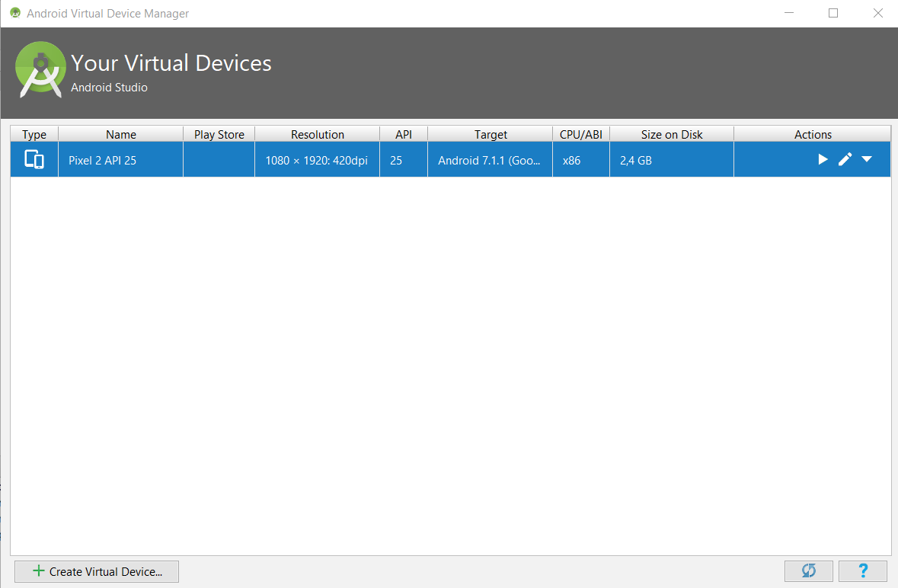
Task: Sort by the CPU/ABI column header
Action: (580, 134)
